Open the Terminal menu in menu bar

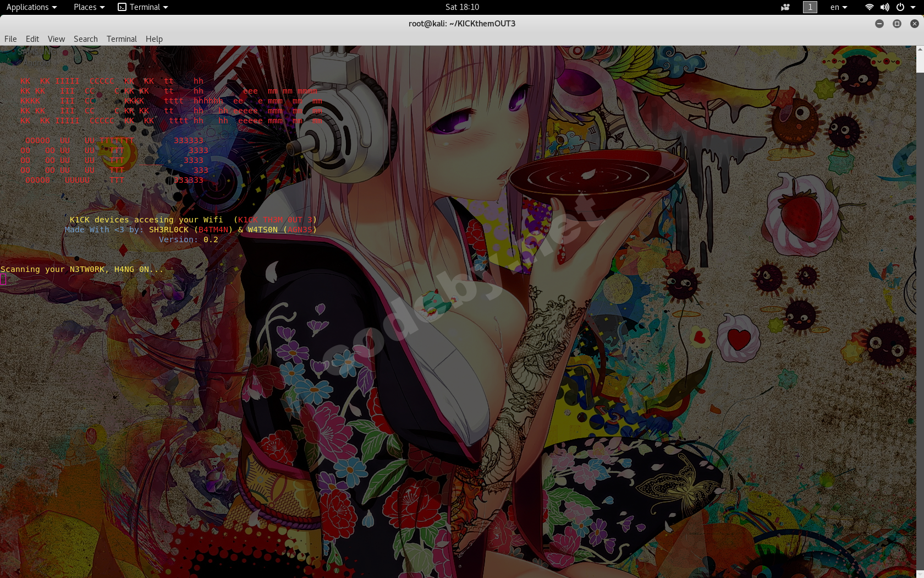122,39
